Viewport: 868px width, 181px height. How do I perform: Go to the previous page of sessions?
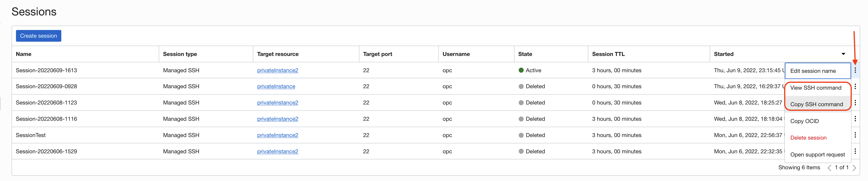[x=829, y=168]
